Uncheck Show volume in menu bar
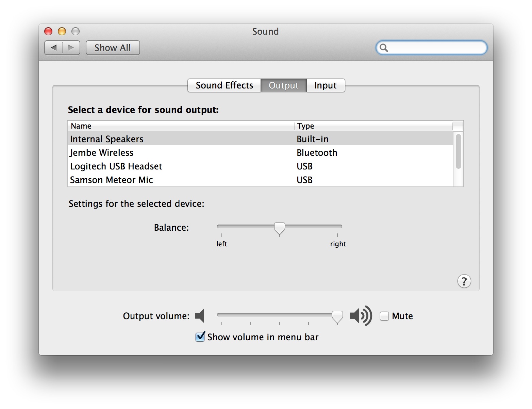Screen dimensions: 532x409 tap(200, 337)
